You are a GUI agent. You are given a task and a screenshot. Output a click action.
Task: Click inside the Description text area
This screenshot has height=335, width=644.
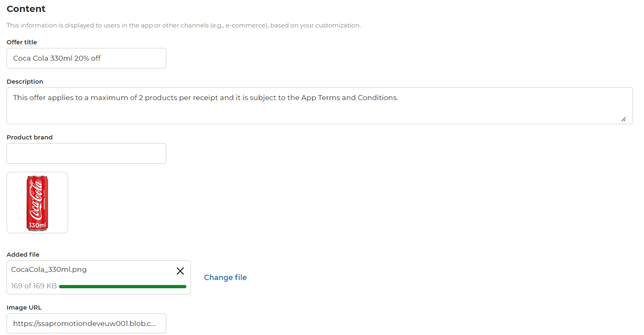[320, 106]
